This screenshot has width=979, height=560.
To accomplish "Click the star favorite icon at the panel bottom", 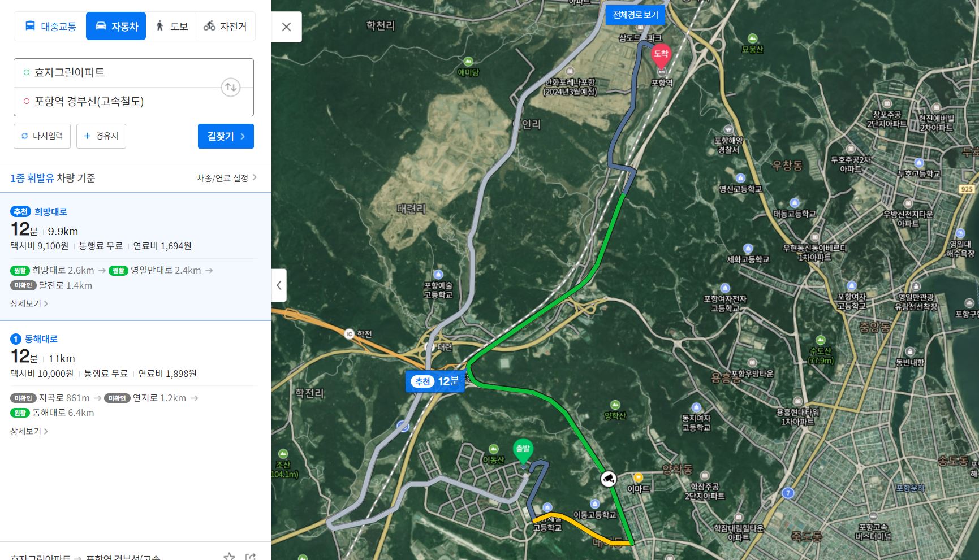I will tap(229, 556).
